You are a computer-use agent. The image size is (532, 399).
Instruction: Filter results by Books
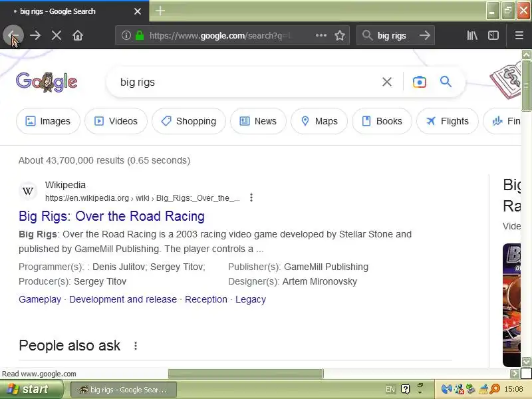[382, 121]
